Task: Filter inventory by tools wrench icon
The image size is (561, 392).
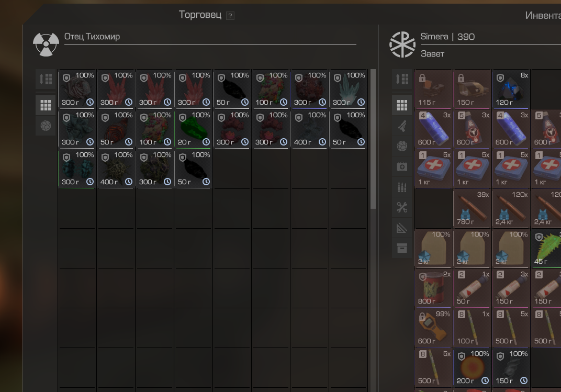Action: (x=402, y=207)
